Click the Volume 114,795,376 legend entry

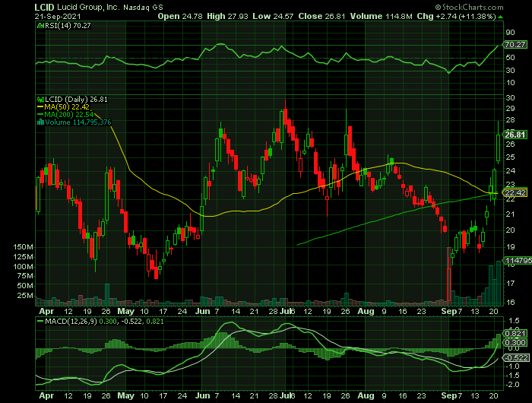[x=78, y=122]
